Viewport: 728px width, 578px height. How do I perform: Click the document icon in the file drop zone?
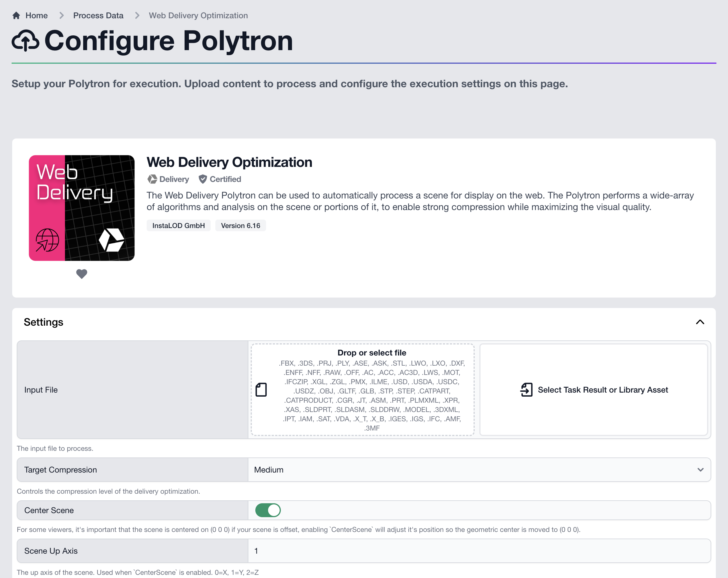click(x=262, y=389)
